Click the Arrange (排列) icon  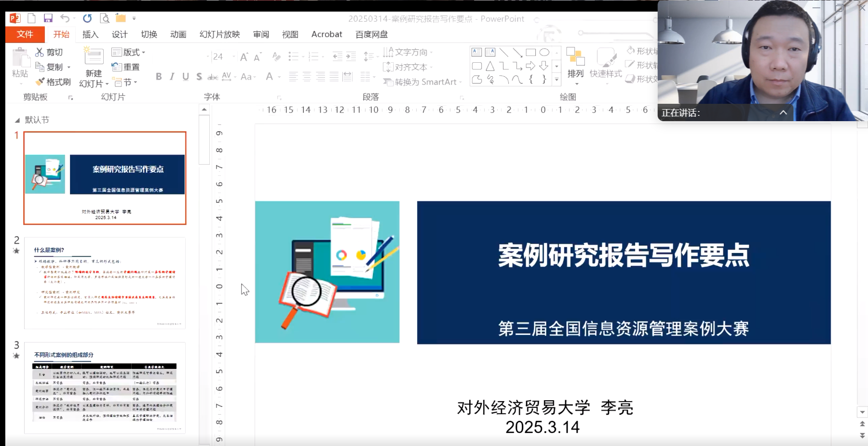575,58
